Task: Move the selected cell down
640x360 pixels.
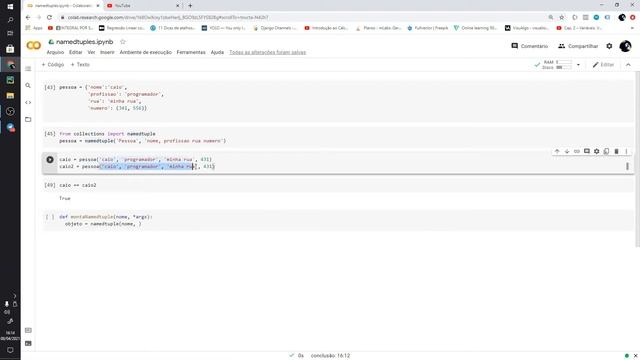Action: click(x=567, y=151)
